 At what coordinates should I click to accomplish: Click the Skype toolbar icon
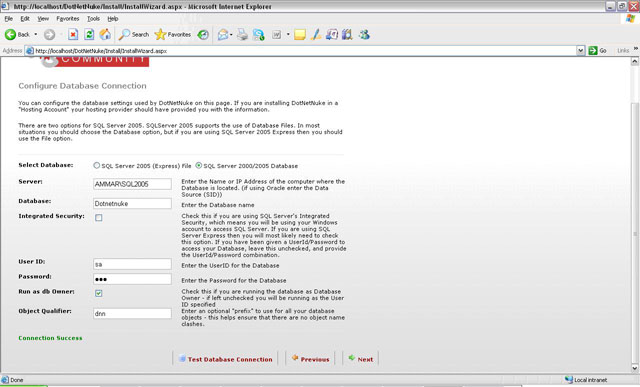point(259,35)
